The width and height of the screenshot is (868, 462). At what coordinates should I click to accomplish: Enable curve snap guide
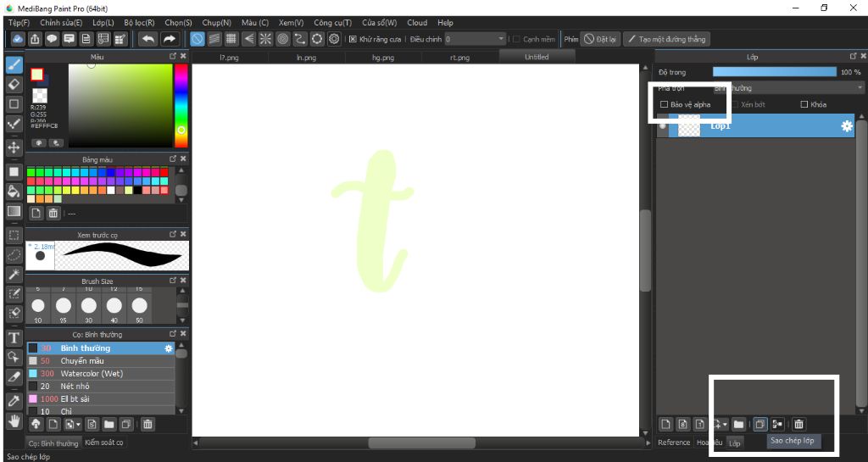(300, 39)
